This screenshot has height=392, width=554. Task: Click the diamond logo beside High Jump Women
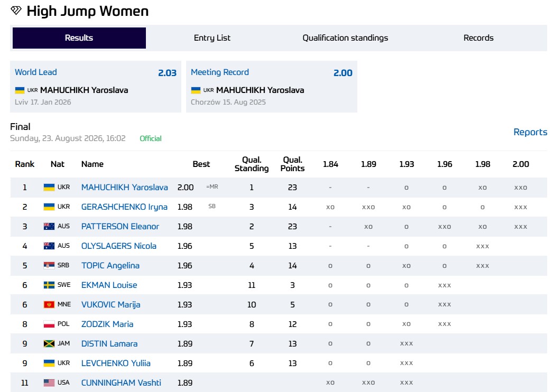coord(16,10)
